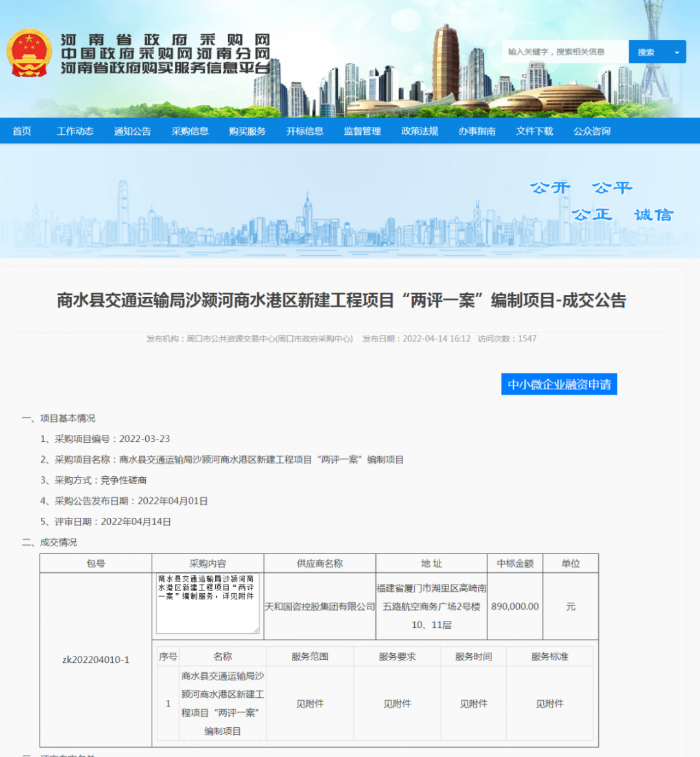Open the 公众咨询 menu item

592,132
